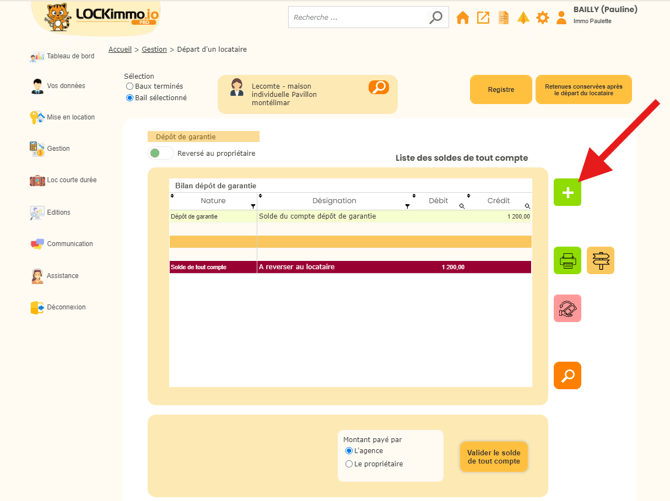
Task: Click the Registre button
Action: pyautogui.click(x=501, y=90)
